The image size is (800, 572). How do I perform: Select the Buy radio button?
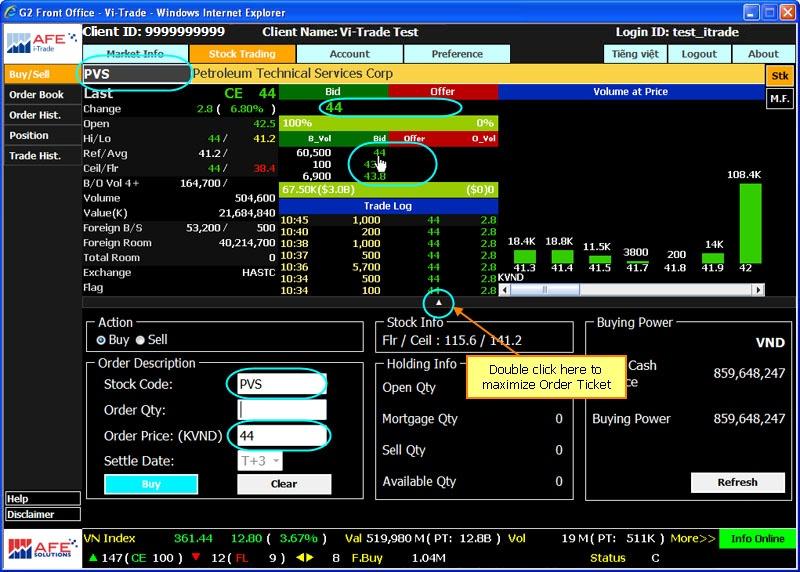tap(101, 340)
